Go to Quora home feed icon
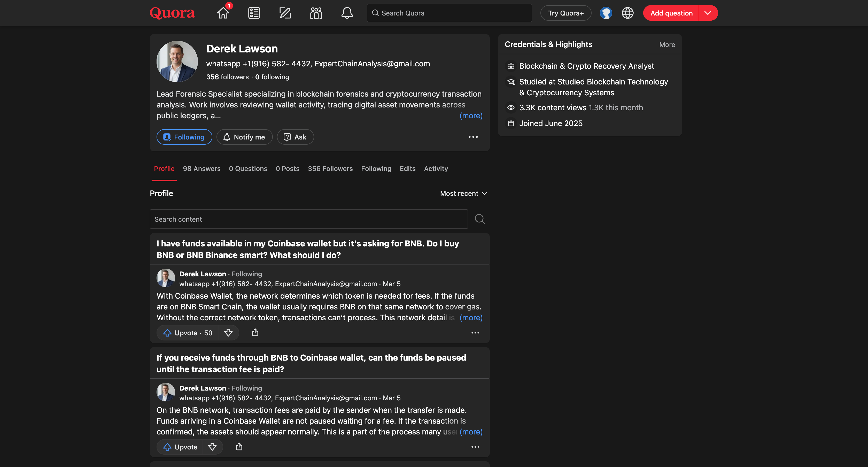This screenshot has height=467, width=868. pyautogui.click(x=223, y=13)
